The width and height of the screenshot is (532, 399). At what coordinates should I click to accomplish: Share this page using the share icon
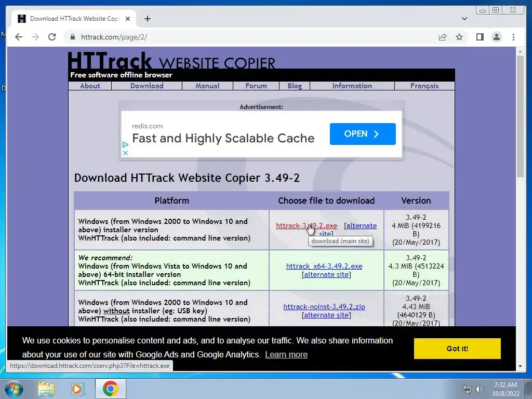click(443, 37)
